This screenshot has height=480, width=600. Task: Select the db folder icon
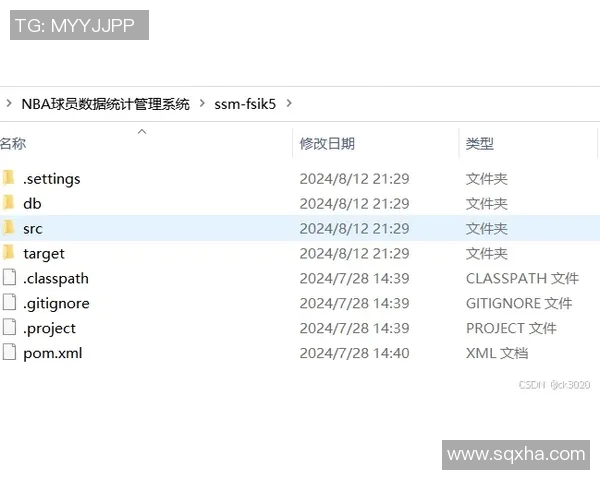point(8,203)
